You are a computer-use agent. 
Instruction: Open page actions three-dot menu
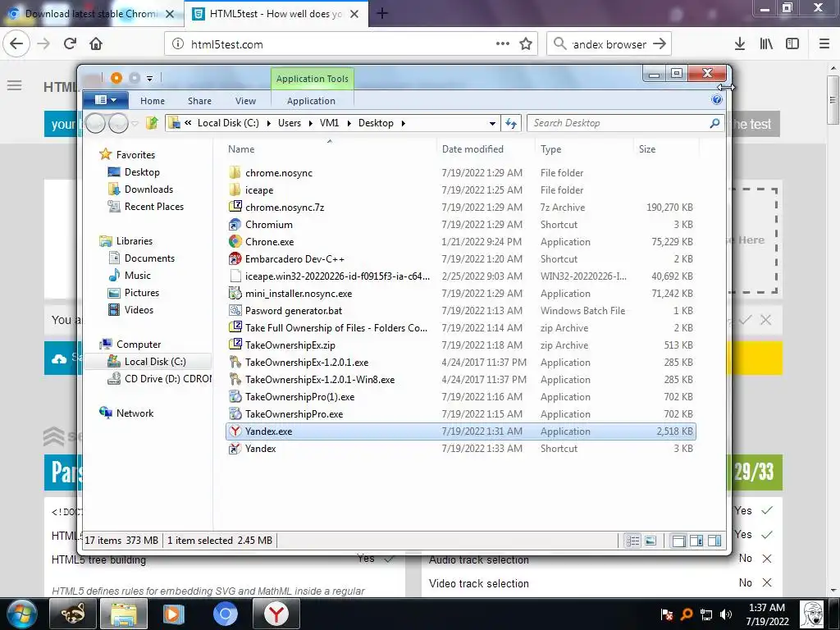point(503,44)
